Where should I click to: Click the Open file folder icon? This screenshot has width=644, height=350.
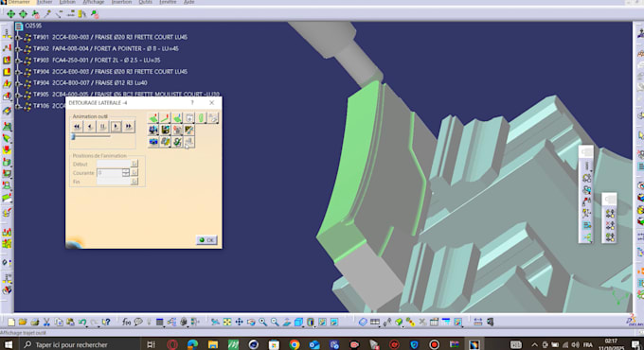(x=23, y=323)
